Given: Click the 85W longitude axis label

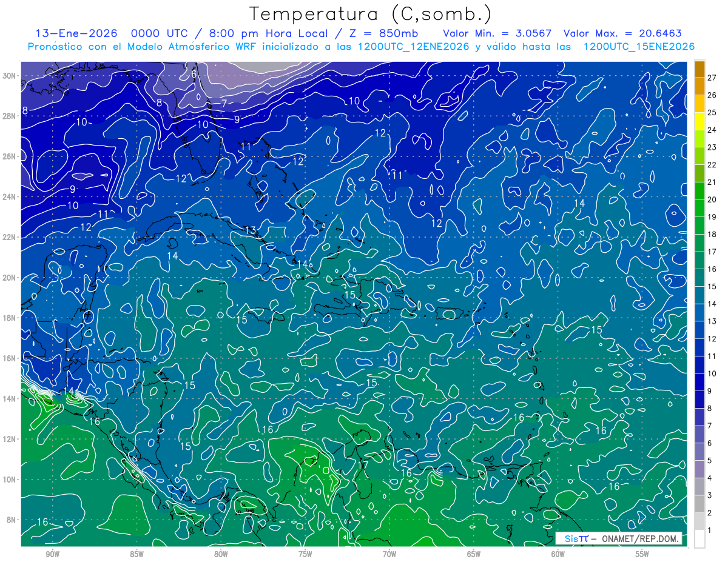Looking at the screenshot, I should click(x=136, y=554).
